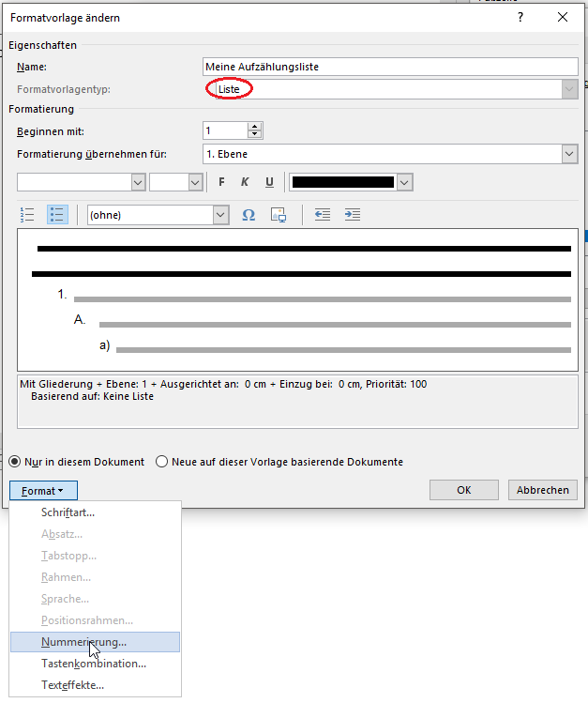Open the '1. Ebene' level dropdown

pyautogui.click(x=569, y=154)
